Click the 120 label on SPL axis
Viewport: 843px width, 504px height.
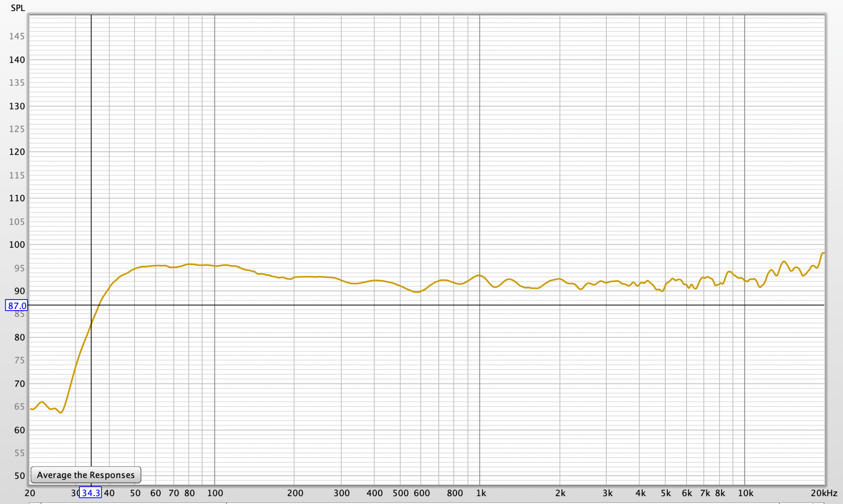point(17,152)
